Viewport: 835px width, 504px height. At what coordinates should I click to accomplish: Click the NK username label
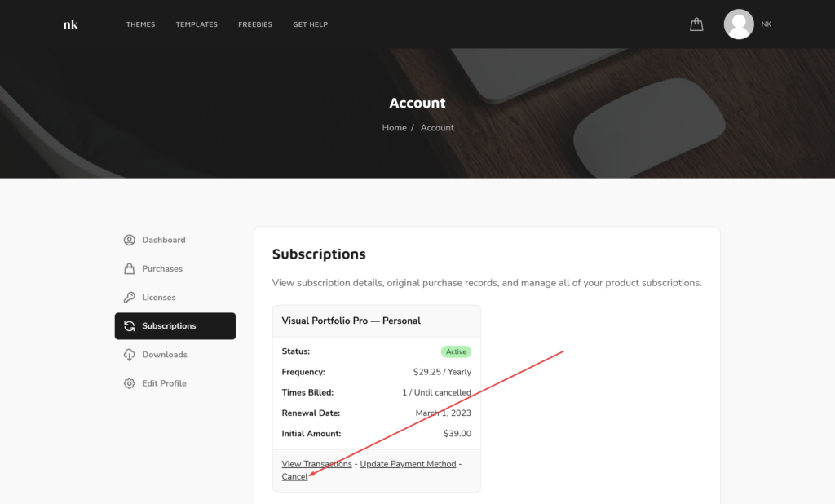click(767, 24)
